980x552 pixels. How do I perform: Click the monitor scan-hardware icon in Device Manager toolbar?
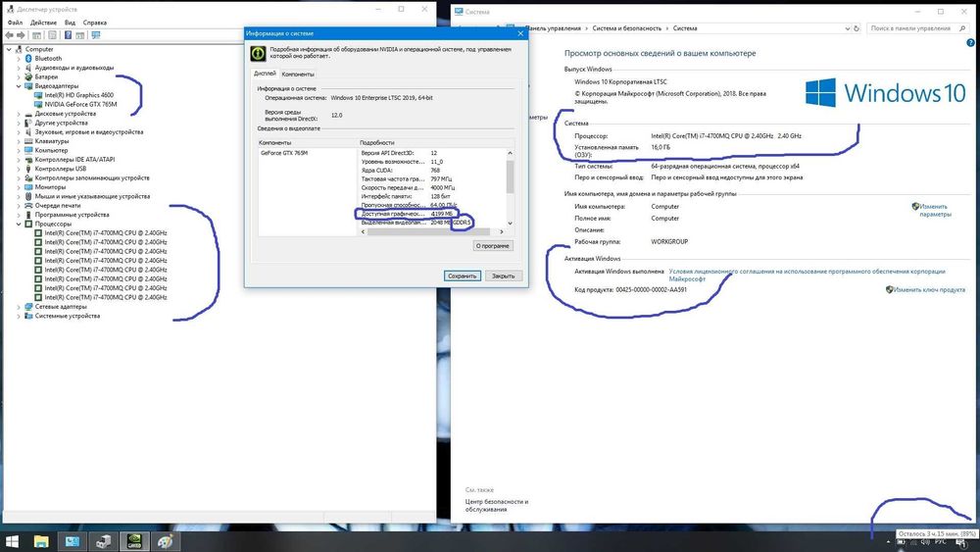(x=96, y=35)
